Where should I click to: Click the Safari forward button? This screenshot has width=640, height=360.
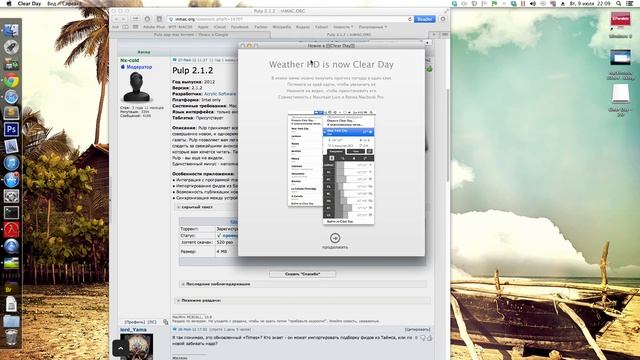(124, 19)
